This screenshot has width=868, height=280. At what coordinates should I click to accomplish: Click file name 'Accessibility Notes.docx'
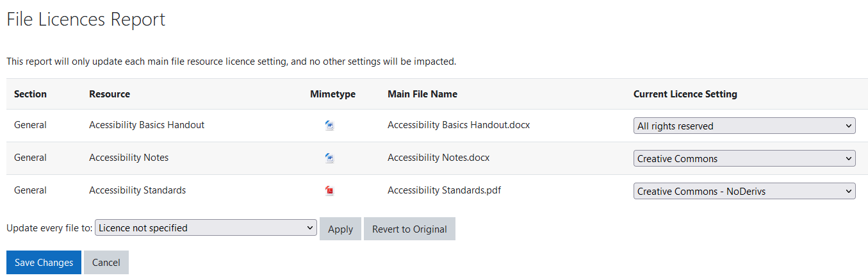coord(438,157)
